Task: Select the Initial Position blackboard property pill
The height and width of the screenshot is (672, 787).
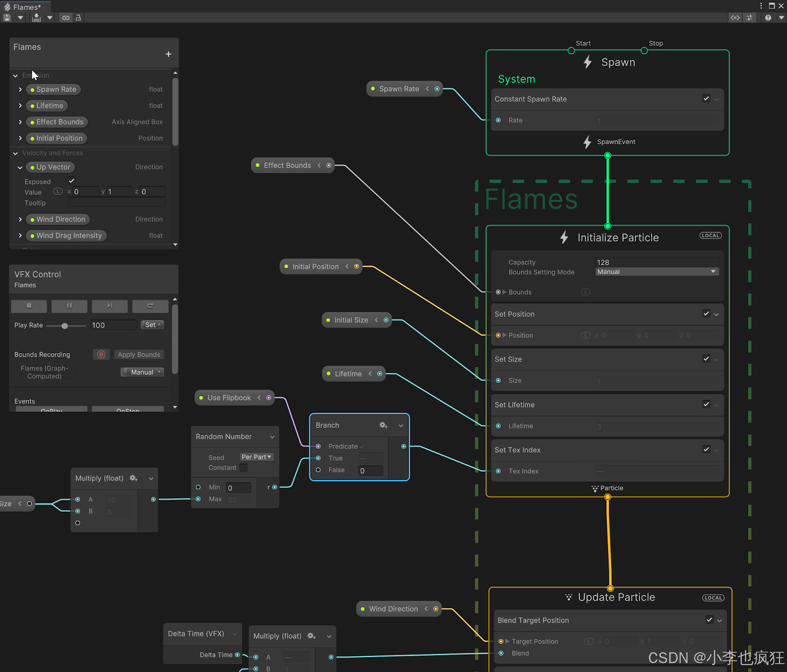Action: tap(57, 138)
